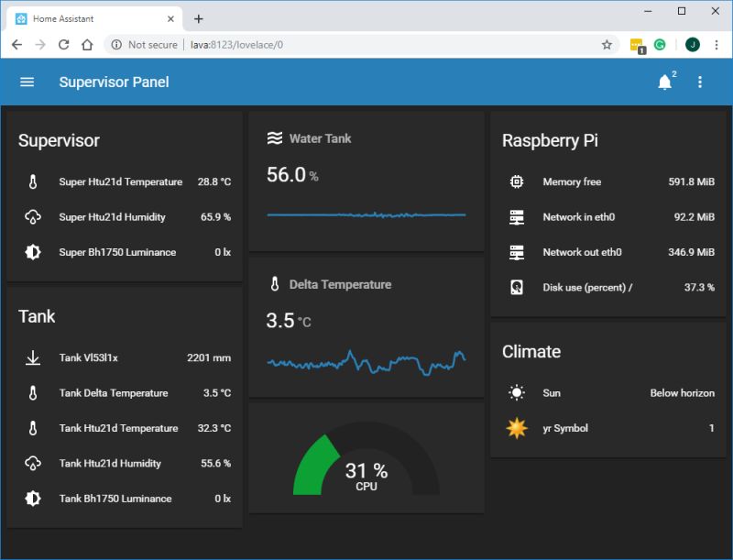Viewport: 733px width, 560px height.
Task: Open the Super Bh1750 Luminance entity label
Action: [x=117, y=252]
